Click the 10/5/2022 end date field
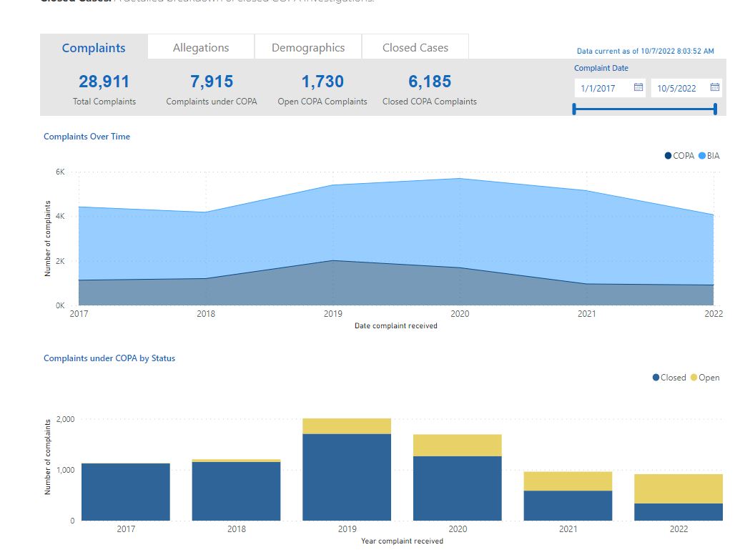Viewport: 735px width, 560px height. pyautogui.click(x=686, y=88)
